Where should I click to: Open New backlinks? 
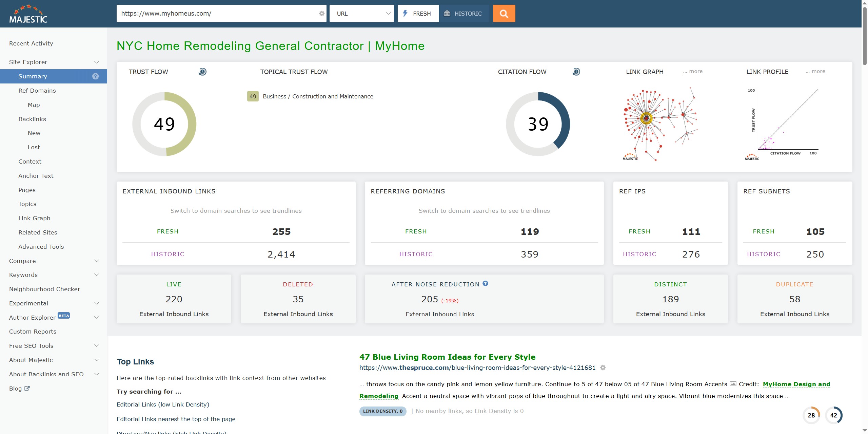pyautogui.click(x=34, y=133)
